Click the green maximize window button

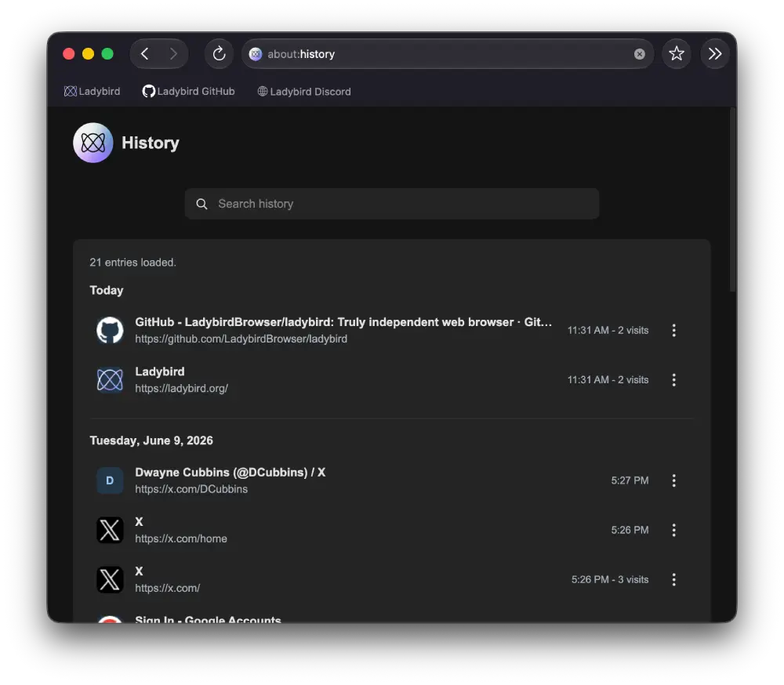107,54
